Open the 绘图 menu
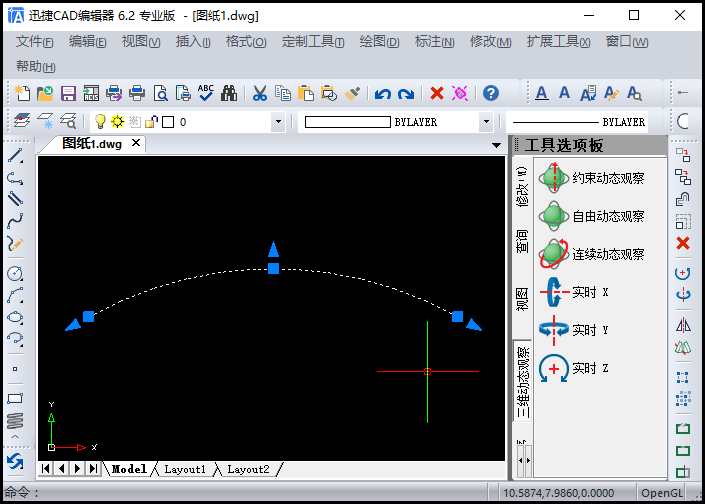This screenshot has height=504, width=705. (x=379, y=42)
